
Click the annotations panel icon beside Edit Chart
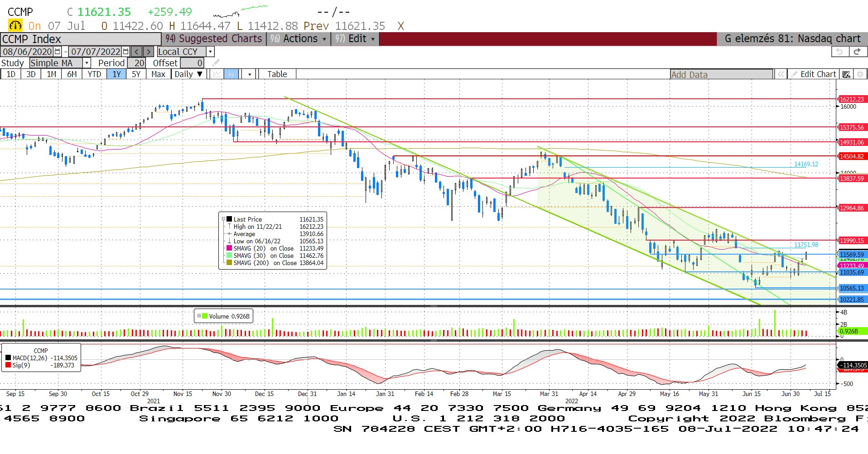click(x=846, y=74)
